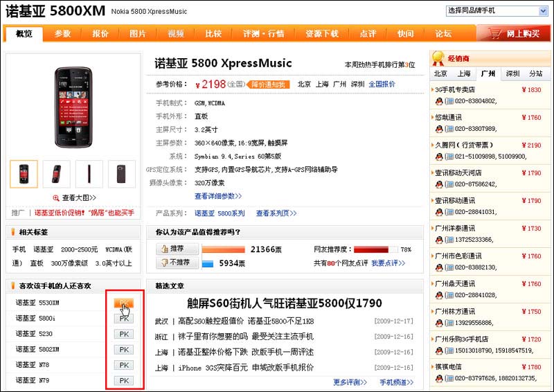This screenshot has width=554, height=392.
Task: Go to the 点评 tab
Action: [x=368, y=33]
